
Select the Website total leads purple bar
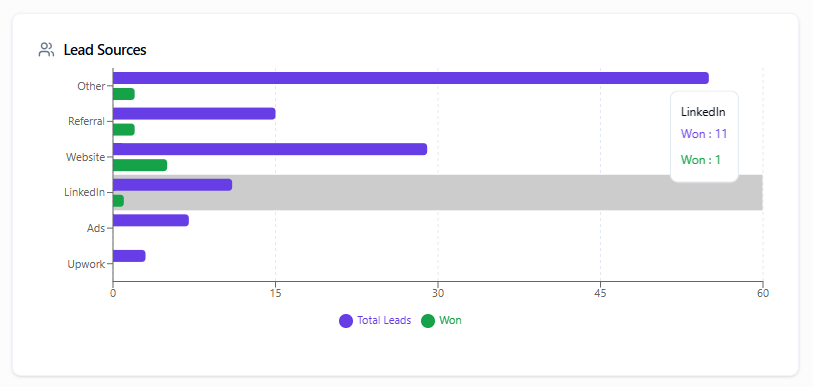270,149
